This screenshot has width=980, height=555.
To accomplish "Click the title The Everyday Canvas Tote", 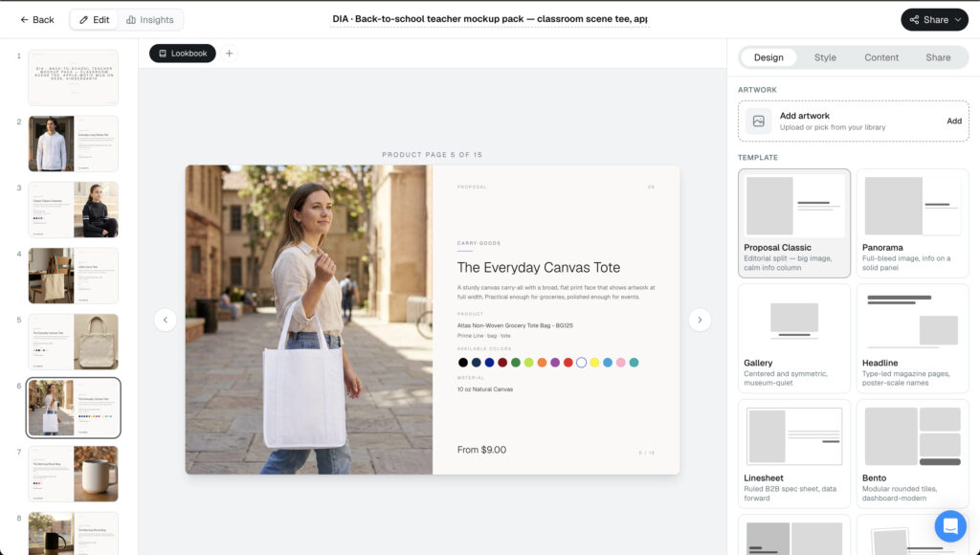I will point(538,268).
